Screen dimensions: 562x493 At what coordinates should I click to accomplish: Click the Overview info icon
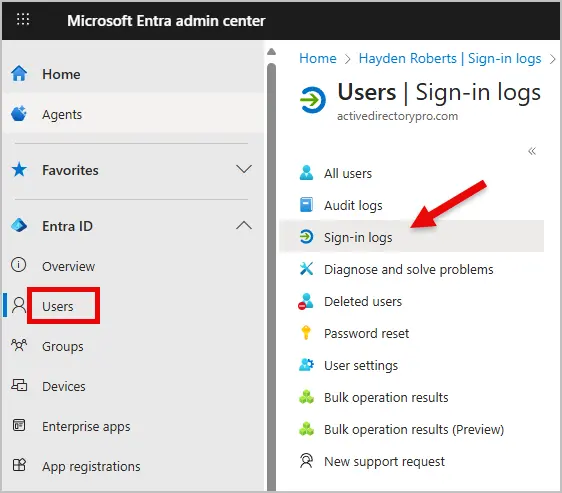pyautogui.click(x=18, y=265)
